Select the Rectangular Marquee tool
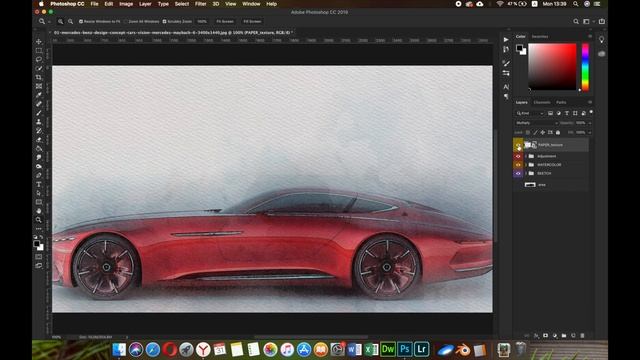Viewport: 640px width, 360px height. point(39,50)
